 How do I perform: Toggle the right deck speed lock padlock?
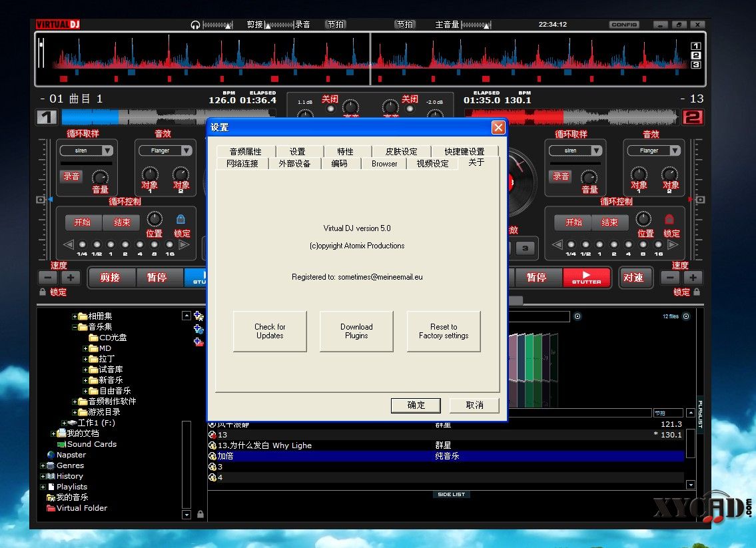pyautogui.click(x=696, y=292)
